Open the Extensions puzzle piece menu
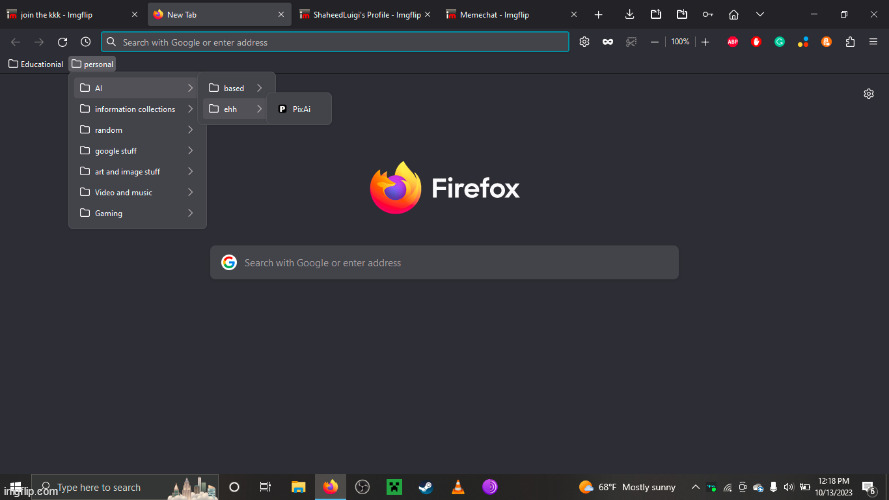 850,42
